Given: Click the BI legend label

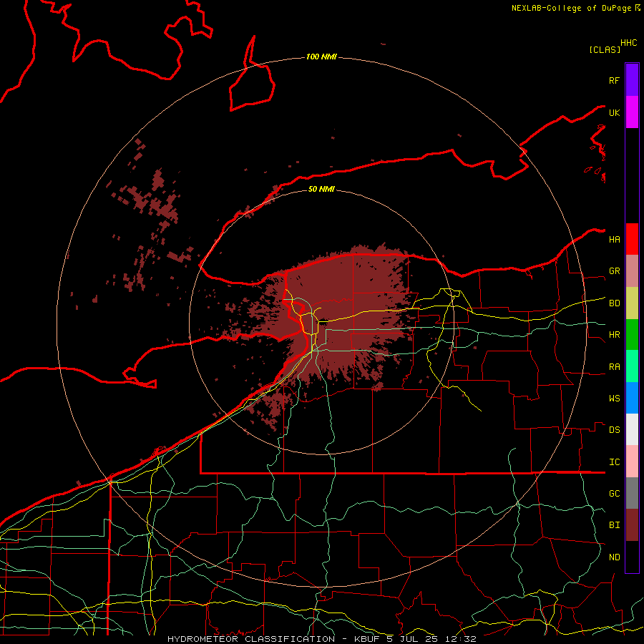Looking at the screenshot, I should coord(615,525).
